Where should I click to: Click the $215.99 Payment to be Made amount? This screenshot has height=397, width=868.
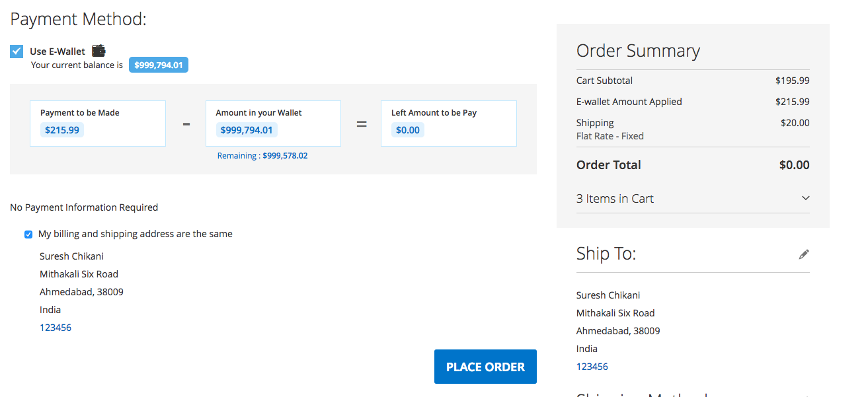62,130
